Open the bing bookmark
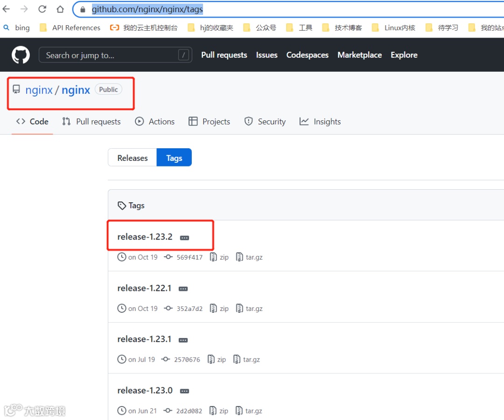The image size is (504, 420). [16, 28]
